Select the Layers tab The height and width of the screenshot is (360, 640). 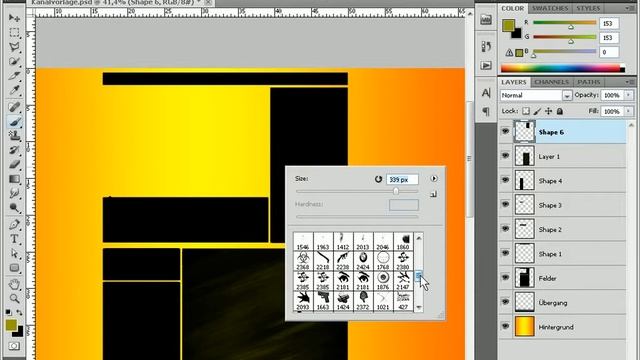pos(513,82)
